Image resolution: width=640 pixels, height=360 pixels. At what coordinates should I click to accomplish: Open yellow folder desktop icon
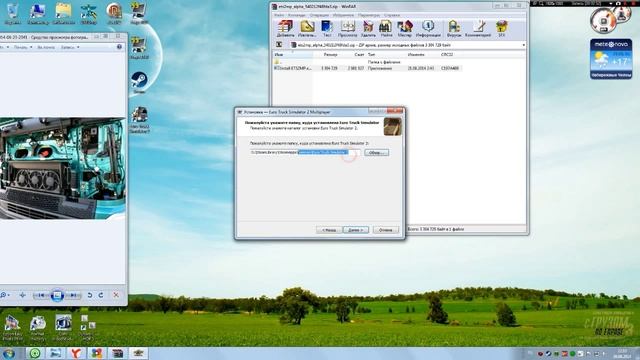pos(63,13)
